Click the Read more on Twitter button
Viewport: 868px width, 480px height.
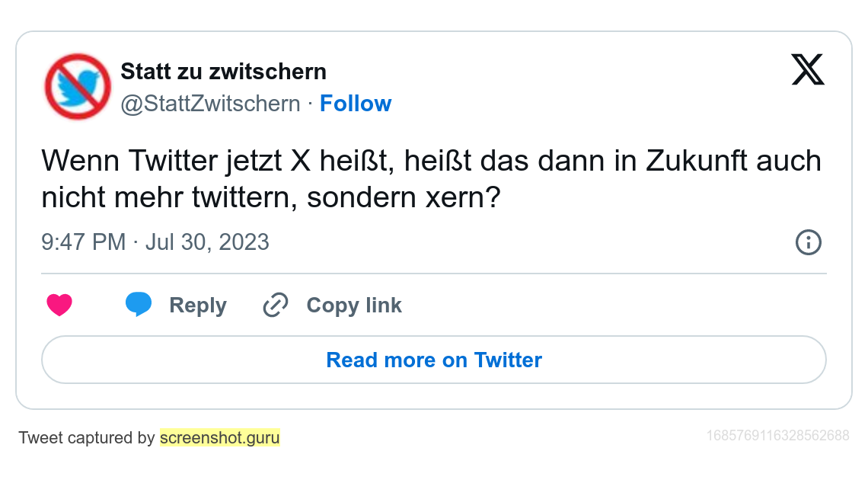(x=434, y=360)
